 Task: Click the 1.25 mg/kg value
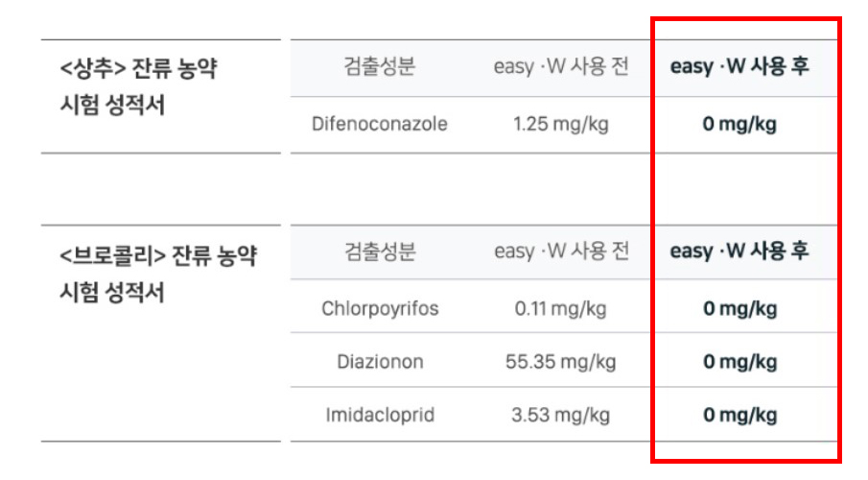(561, 124)
